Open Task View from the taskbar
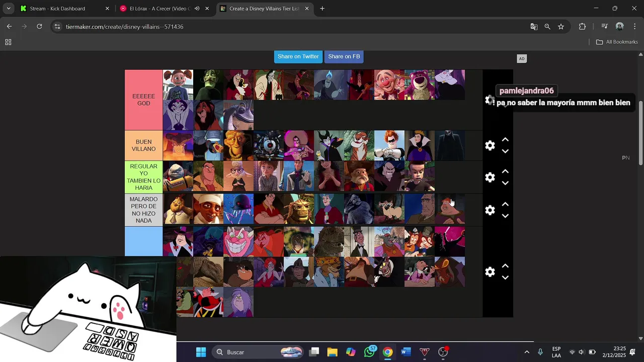This screenshot has height=362, width=644. click(314, 352)
